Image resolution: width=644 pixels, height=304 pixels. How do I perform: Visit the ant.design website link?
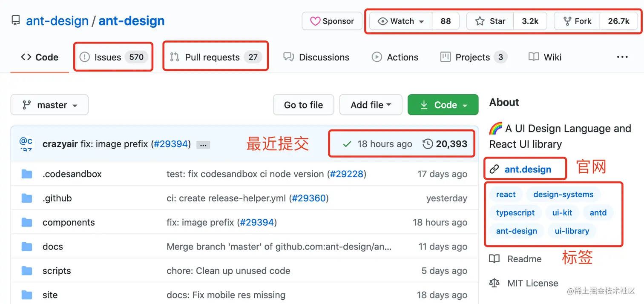(528, 169)
